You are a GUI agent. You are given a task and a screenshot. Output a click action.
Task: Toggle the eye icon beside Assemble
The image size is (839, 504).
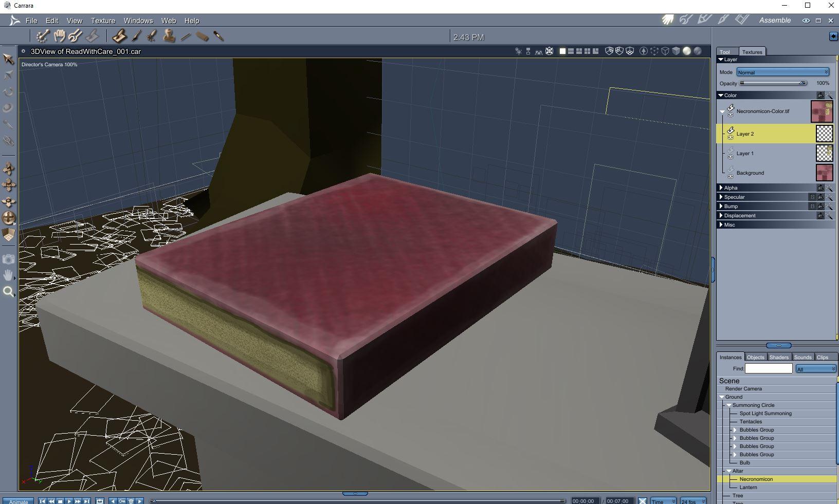806,21
